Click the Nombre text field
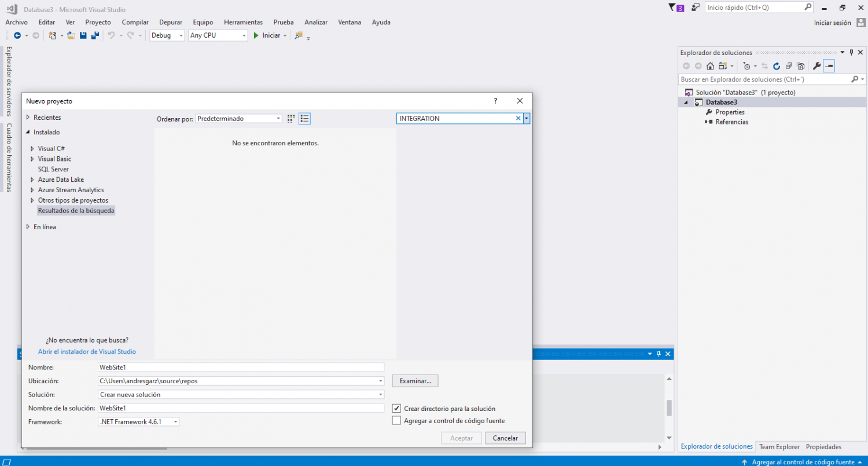Image resolution: width=868 pixels, height=466 pixels. tap(241, 367)
